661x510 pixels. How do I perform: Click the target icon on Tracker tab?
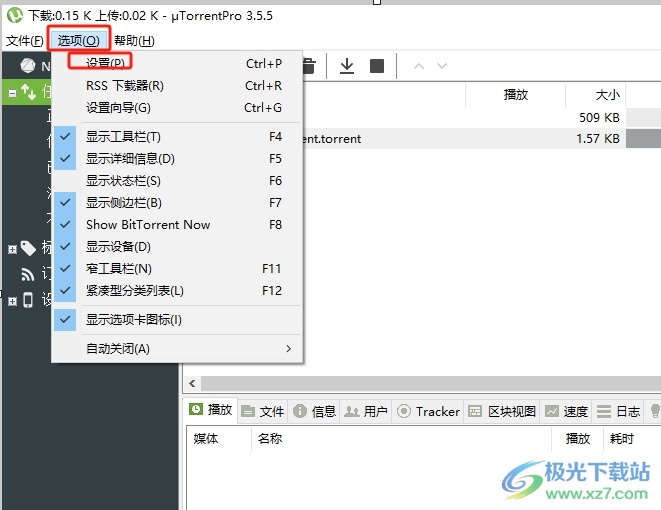point(404,411)
